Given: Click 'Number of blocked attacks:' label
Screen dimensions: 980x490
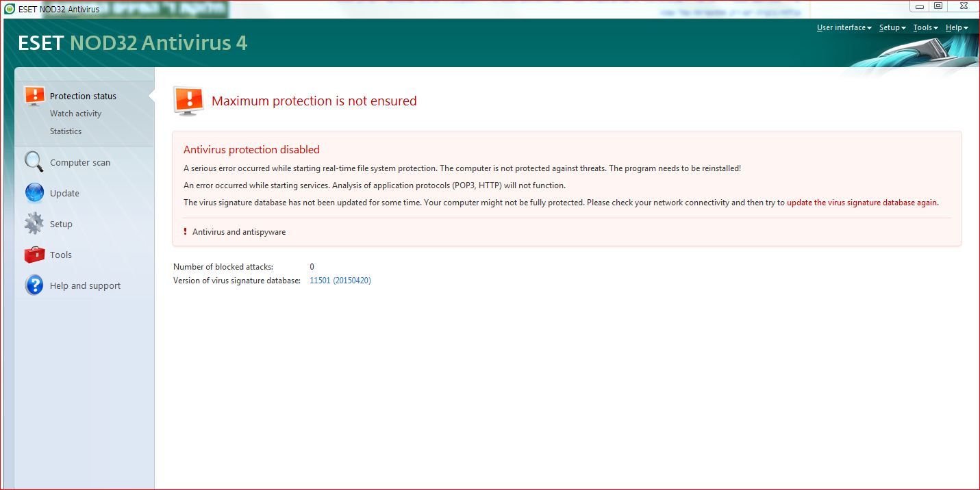Looking at the screenshot, I should click(x=223, y=267).
